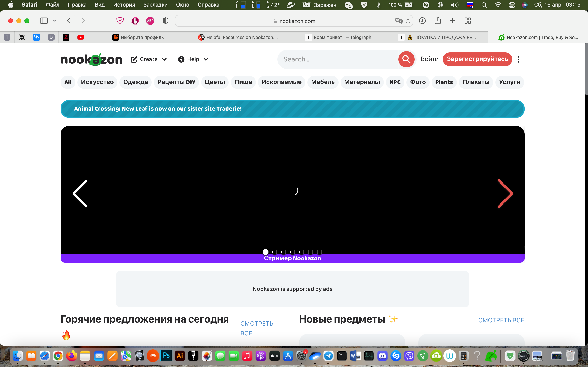
Task: Click the page translate icon in address bar
Action: tap(399, 21)
